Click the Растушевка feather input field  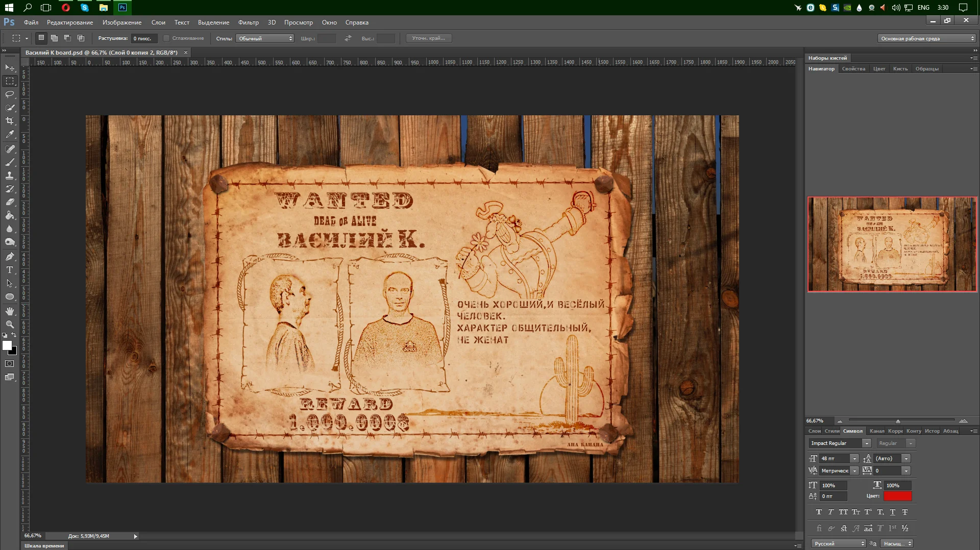tap(144, 38)
